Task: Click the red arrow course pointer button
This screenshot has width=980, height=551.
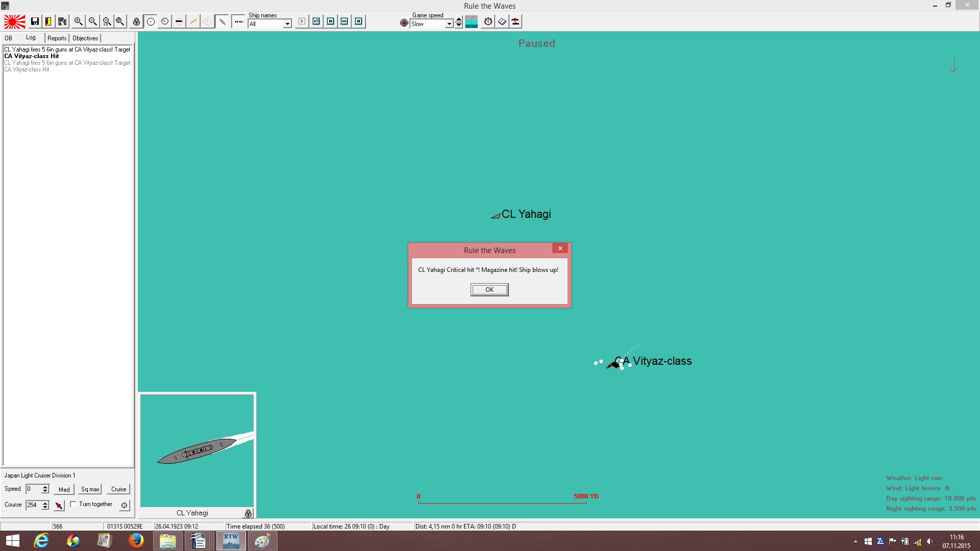Action: pos(59,505)
